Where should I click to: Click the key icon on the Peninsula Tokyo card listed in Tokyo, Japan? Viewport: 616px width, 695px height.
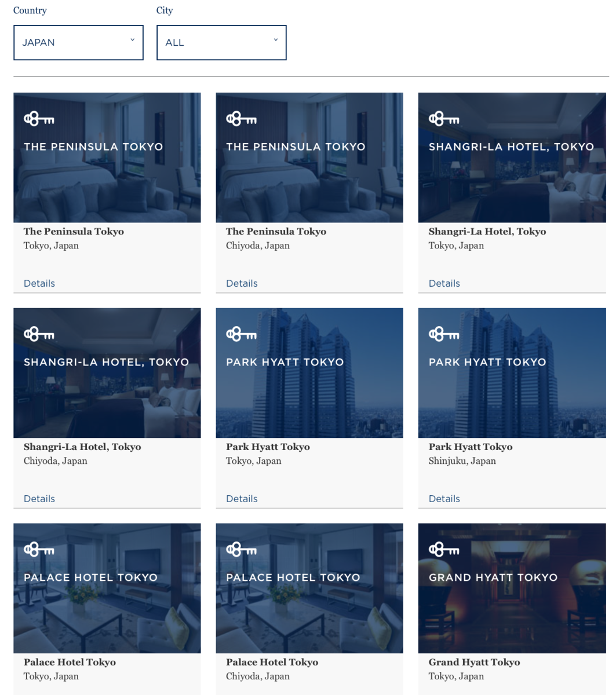(x=39, y=119)
